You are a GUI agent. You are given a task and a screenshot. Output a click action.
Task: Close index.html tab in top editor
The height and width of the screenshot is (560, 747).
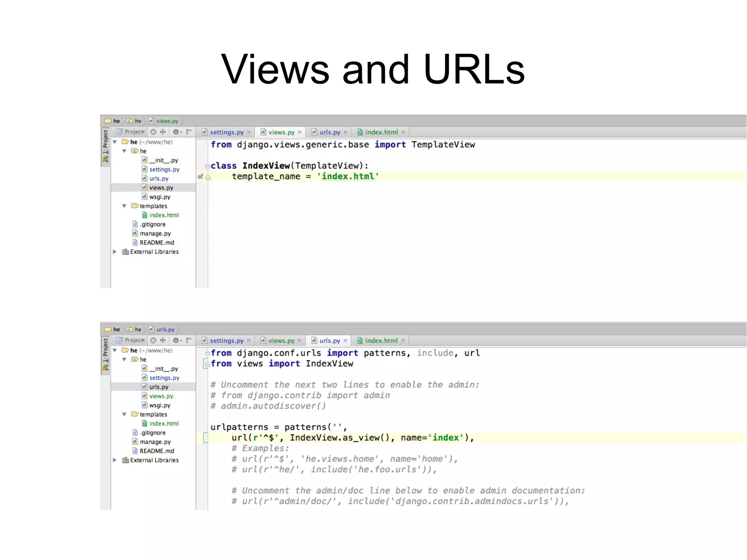point(403,132)
